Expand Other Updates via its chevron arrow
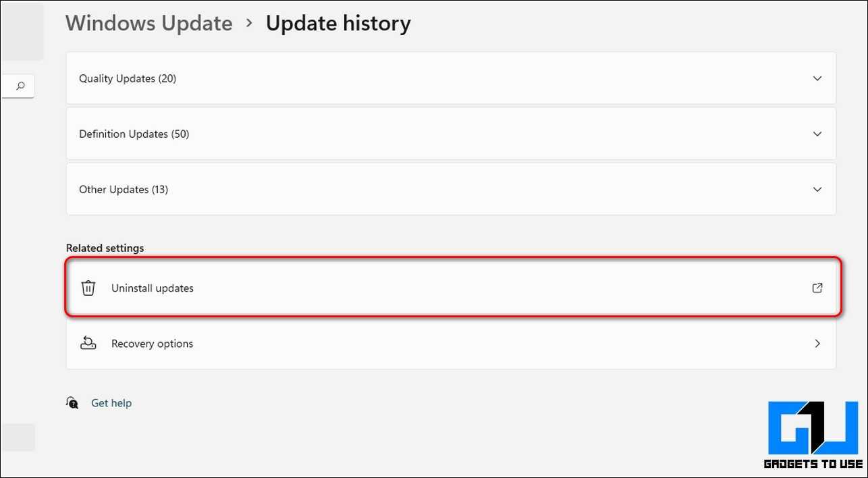The height and width of the screenshot is (478, 868). [817, 189]
